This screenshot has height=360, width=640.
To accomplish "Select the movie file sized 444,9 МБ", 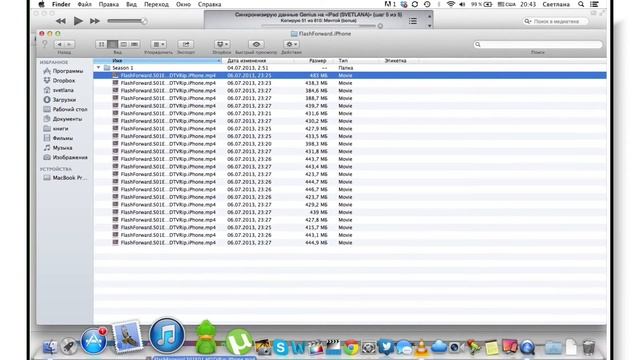I will [x=350, y=242].
